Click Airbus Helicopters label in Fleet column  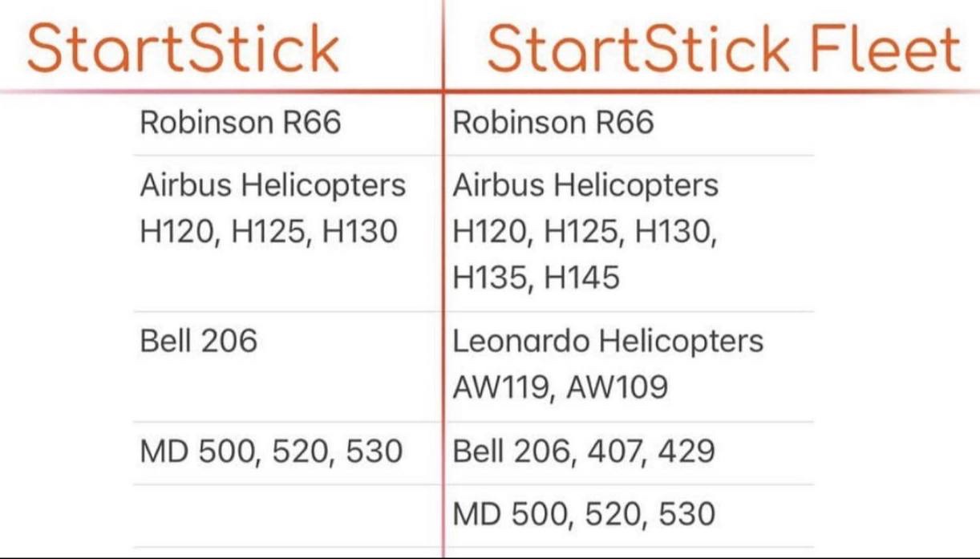(x=585, y=186)
